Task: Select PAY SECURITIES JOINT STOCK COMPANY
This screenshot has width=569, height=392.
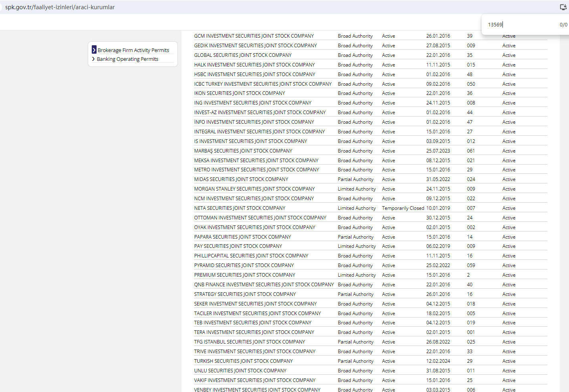Action: tap(238, 246)
